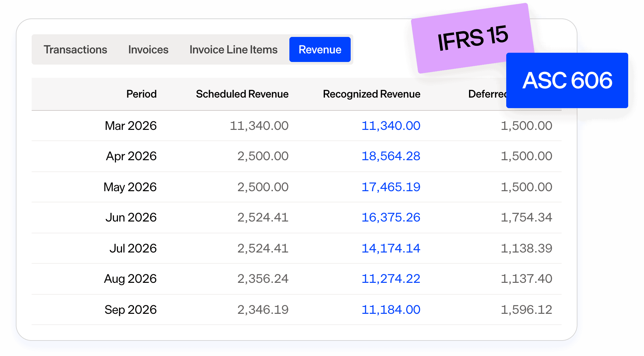Click the Scheduled Revenue column header
Viewport: 644px width, 356px height.
pyautogui.click(x=242, y=94)
